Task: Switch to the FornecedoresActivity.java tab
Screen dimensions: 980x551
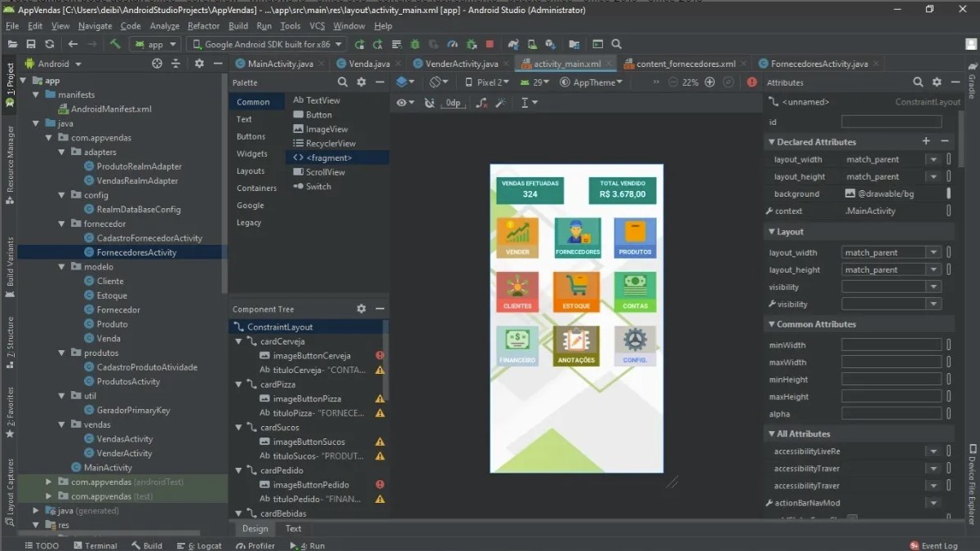Action: (x=818, y=64)
